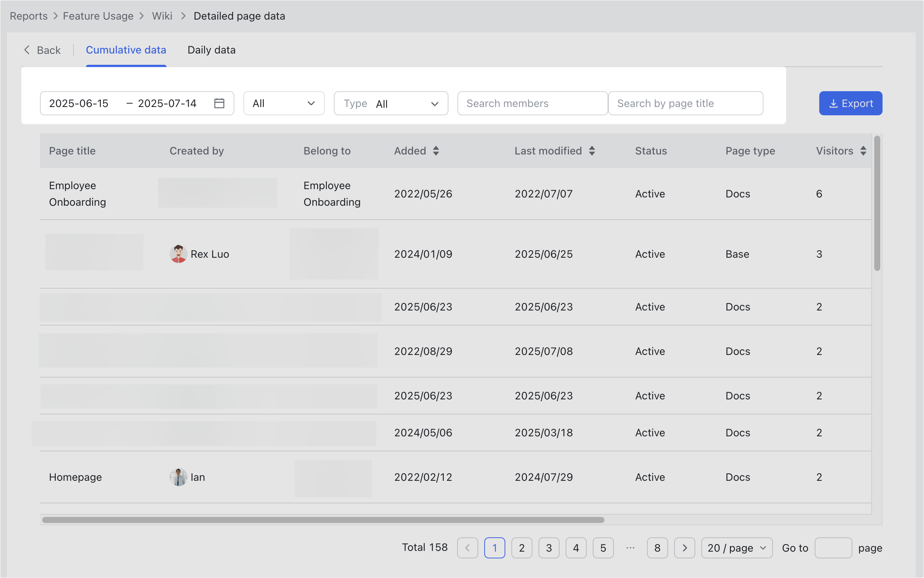
Task: Click the 2025/07/08 last modified cell
Action: [x=544, y=351]
